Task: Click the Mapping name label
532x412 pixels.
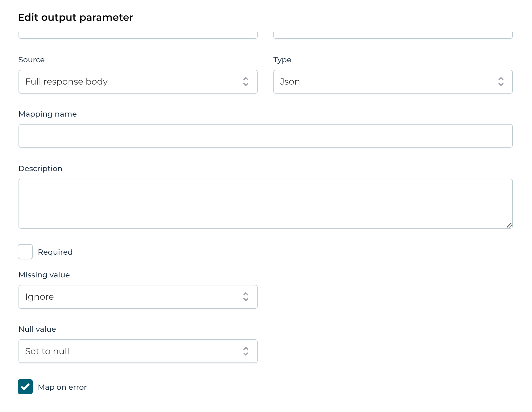Action: coord(48,114)
